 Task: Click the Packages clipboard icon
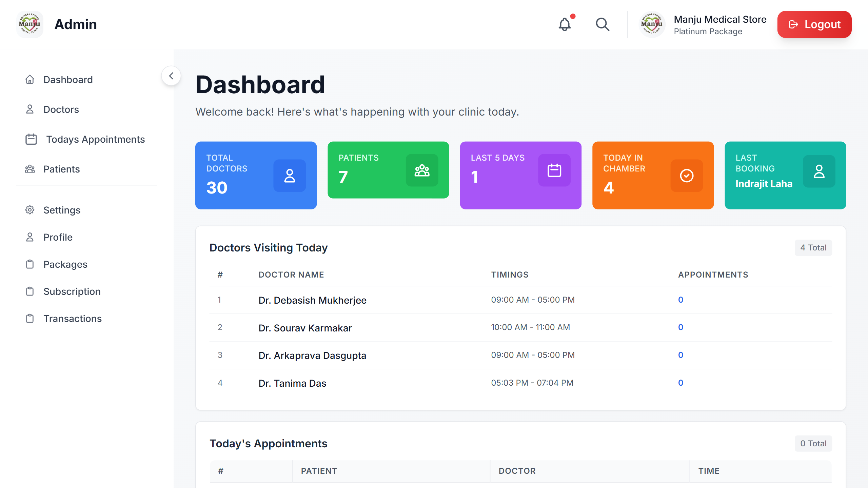click(x=30, y=264)
